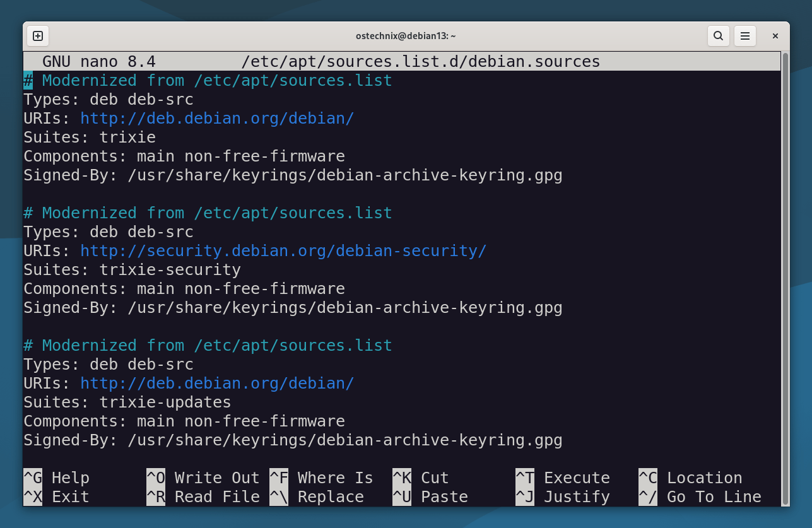Close the terminal window
The image size is (812, 528).
coord(775,35)
